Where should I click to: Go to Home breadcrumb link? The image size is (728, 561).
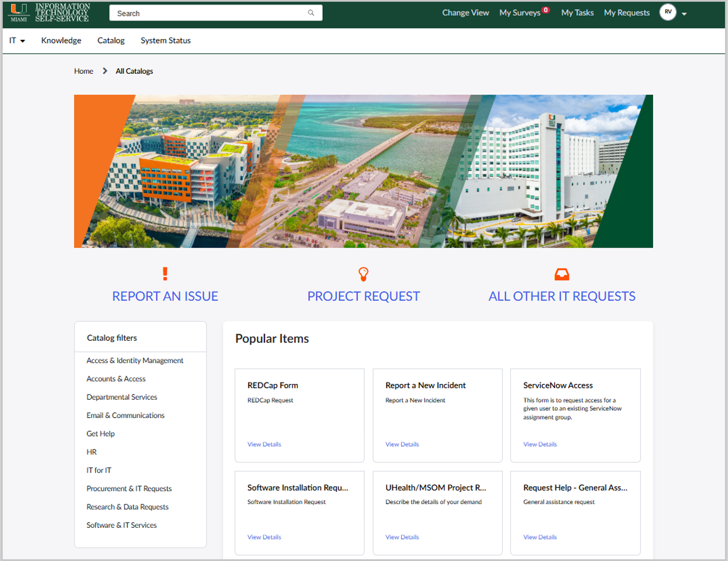click(84, 71)
